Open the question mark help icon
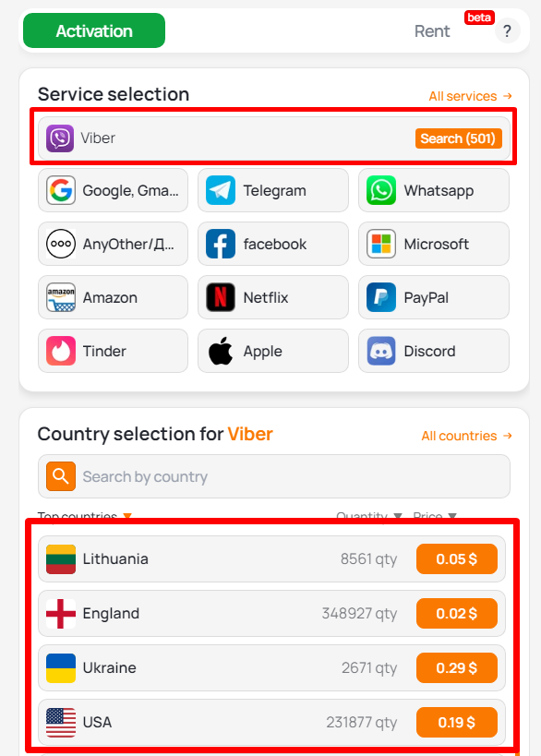Viewport: 541px width, 756px height. coord(507,31)
